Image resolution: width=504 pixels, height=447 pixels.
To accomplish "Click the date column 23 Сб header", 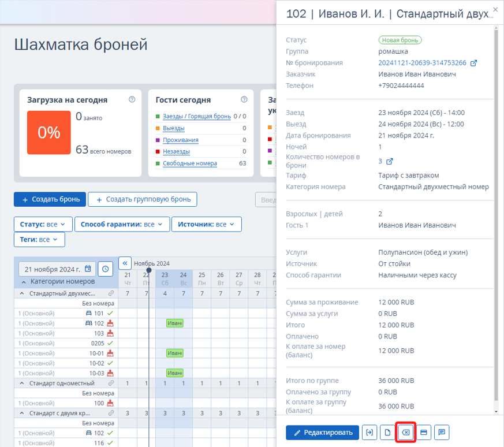I will (165, 279).
